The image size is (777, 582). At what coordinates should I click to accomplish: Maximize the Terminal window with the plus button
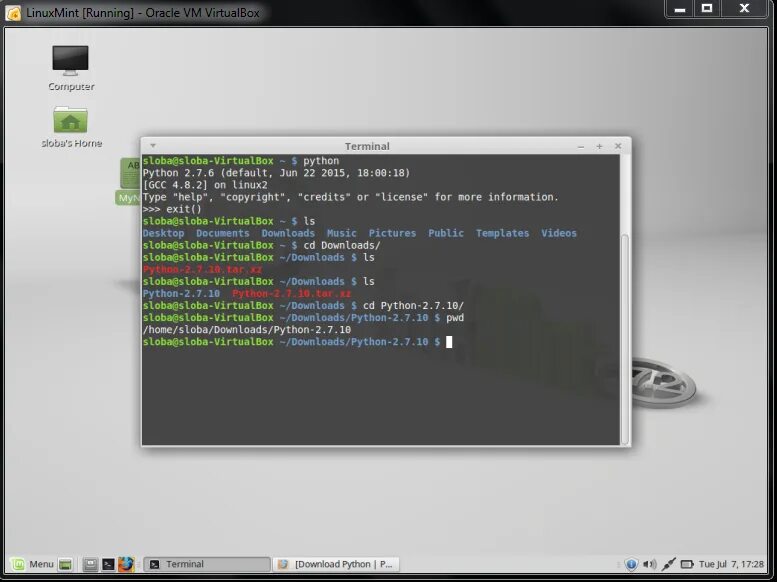pos(599,146)
